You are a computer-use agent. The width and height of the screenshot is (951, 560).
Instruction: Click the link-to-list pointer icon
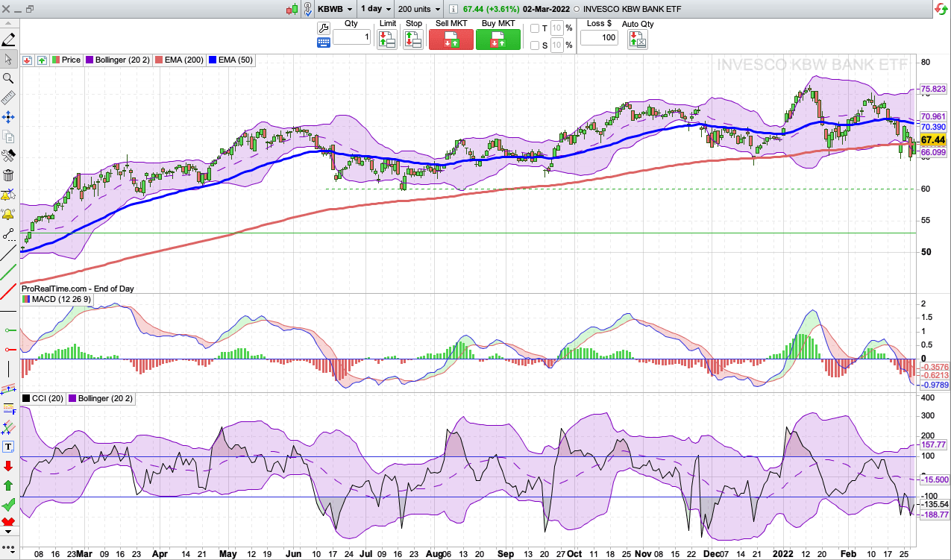[308, 10]
